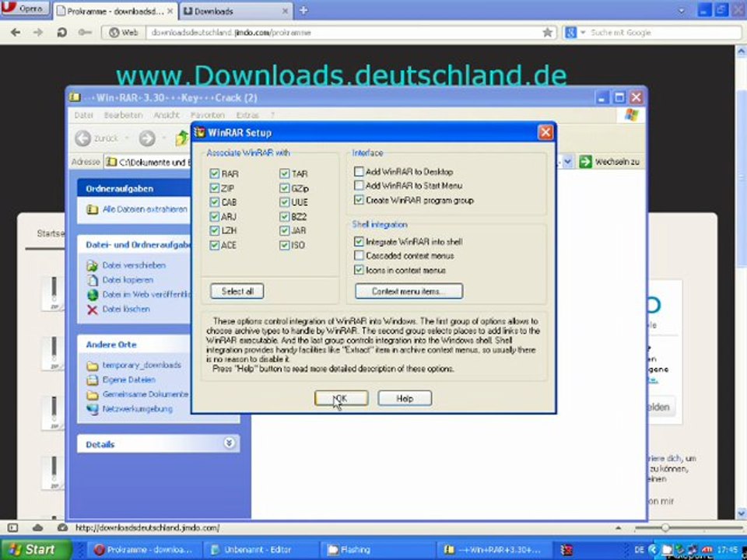The image size is (747, 560).
Task: Open the Bearbeiten menu in Explorer
Action: coord(124,115)
